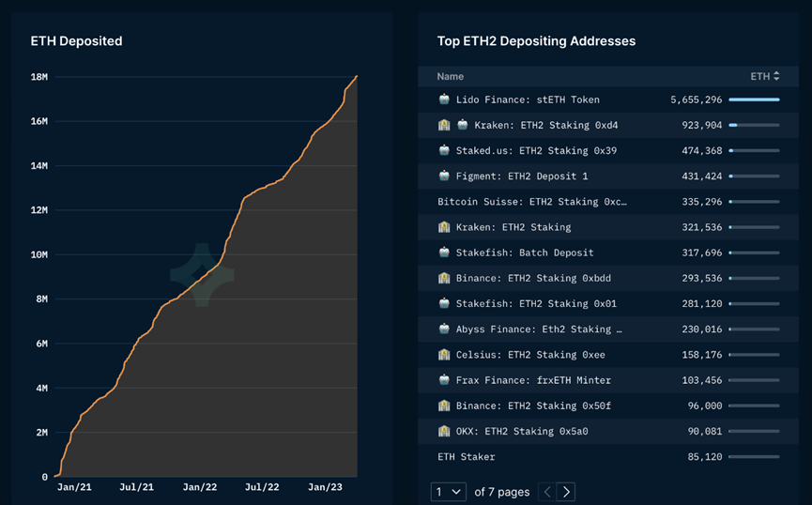
Task: Click the Lido Finance ETH share bar
Action: click(754, 99)
